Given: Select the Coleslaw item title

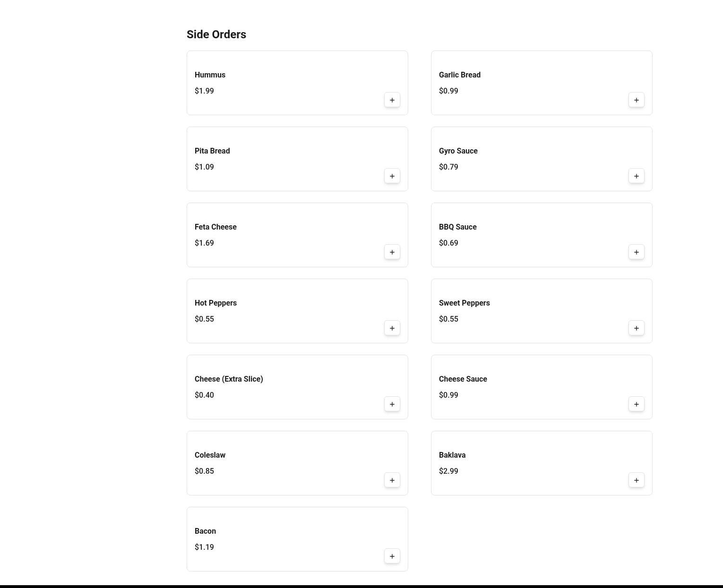Looking at the screenshot, I should (x=210, y=455).
